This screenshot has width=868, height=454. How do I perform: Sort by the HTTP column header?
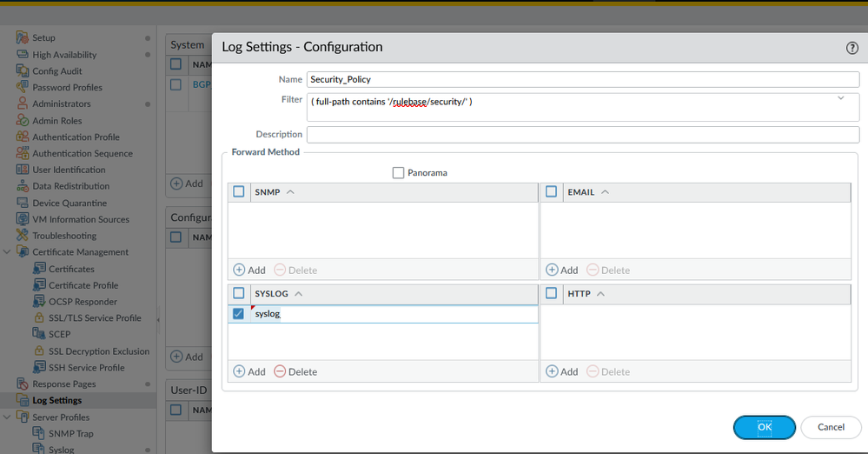[x=579, y=294]
